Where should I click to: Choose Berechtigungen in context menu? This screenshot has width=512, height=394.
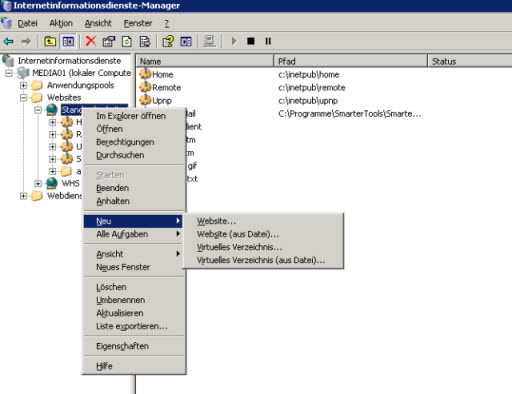click(x=133, y=142)
